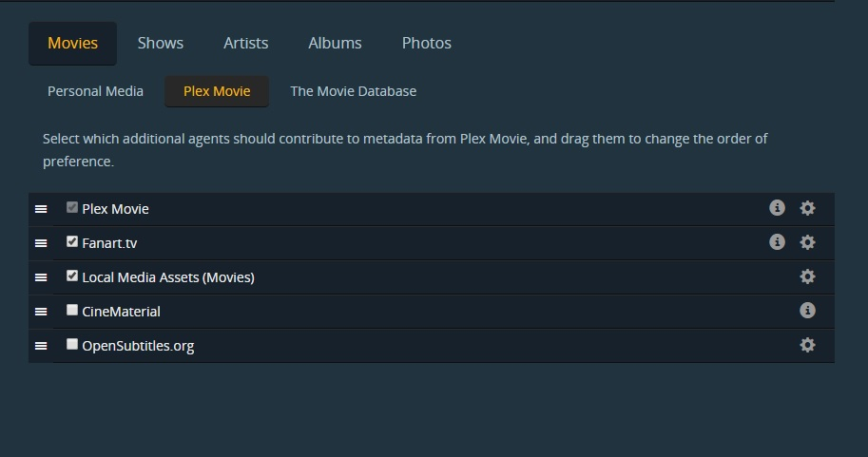The width and height of the screenshot is (868, 457).
Task: Show info for CineMaterial agent
Action: [807, 311]
